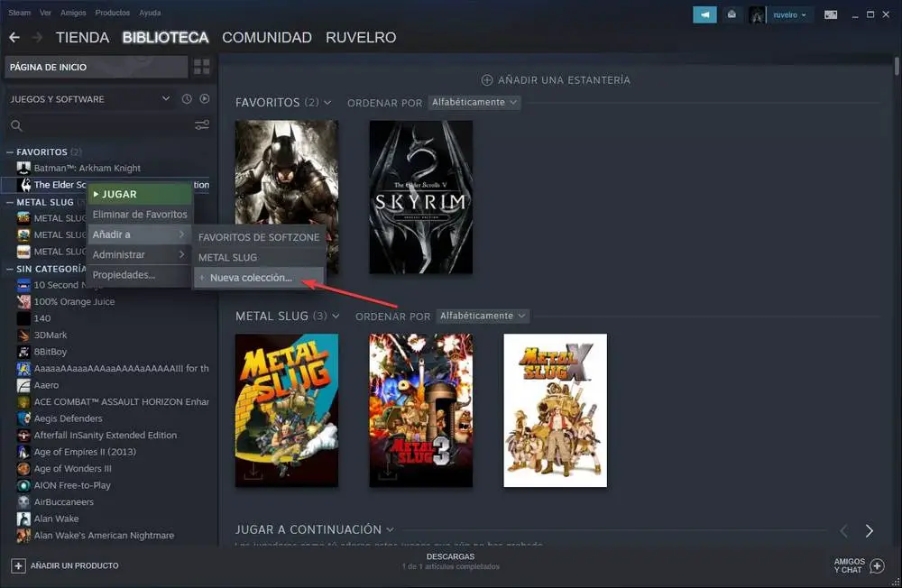
Task: Open Propiedades from the context menu
Action: click(x=139, y=275)
